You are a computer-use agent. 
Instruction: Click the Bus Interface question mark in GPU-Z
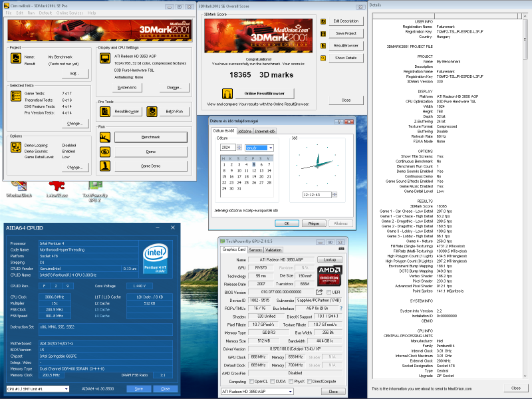341,308
